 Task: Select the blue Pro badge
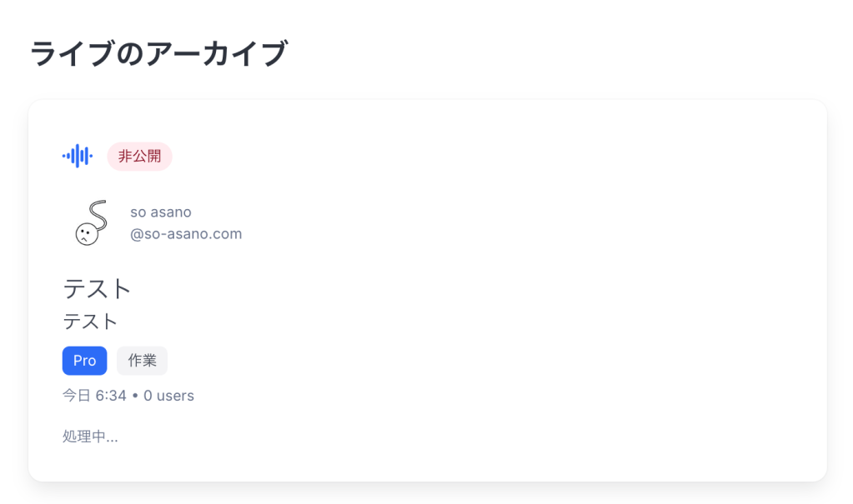tap(84, 361)
